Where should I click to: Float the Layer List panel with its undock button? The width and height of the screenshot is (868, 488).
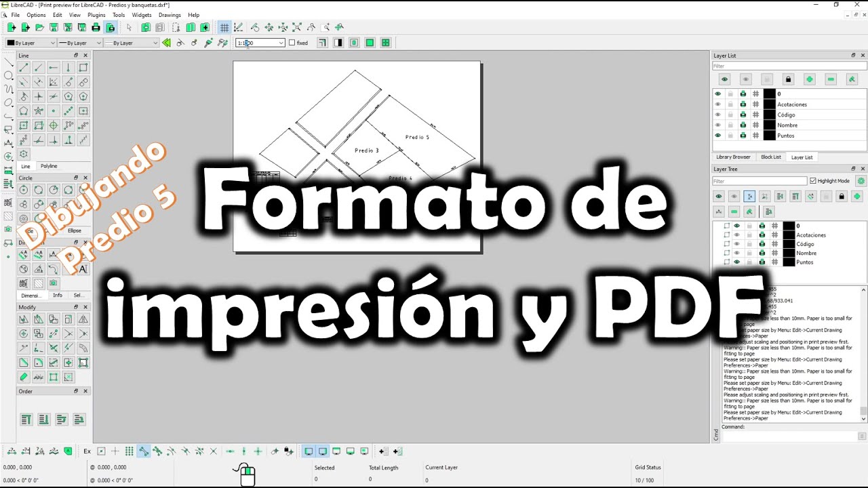point(853,56)
